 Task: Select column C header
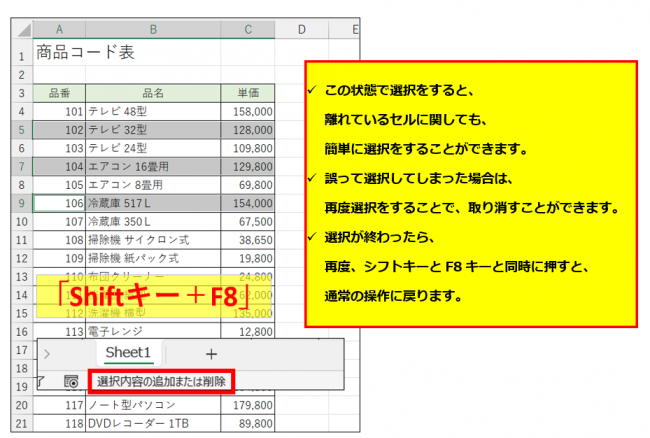[248, 31]
